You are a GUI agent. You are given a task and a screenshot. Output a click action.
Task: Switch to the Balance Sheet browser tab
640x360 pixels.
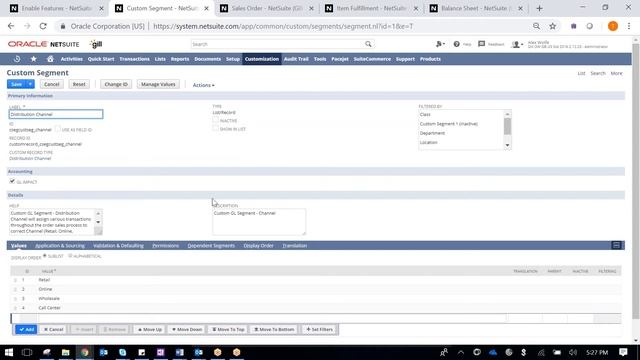pos(476,8)
